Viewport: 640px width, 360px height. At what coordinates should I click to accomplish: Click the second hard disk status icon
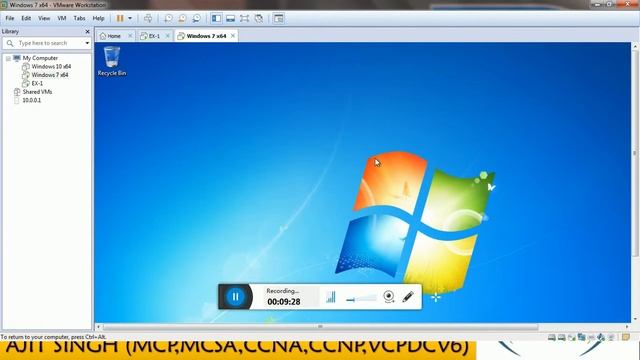point(562,337)
